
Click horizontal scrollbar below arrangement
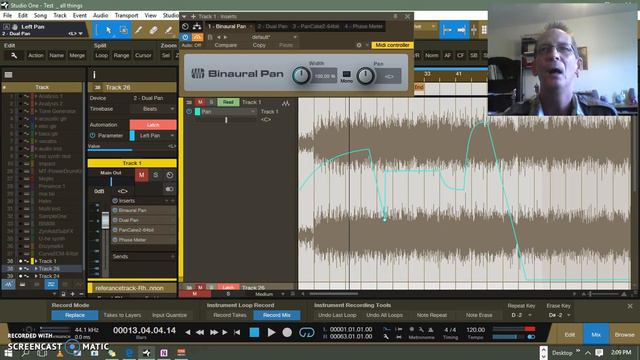tap(333, 293)
